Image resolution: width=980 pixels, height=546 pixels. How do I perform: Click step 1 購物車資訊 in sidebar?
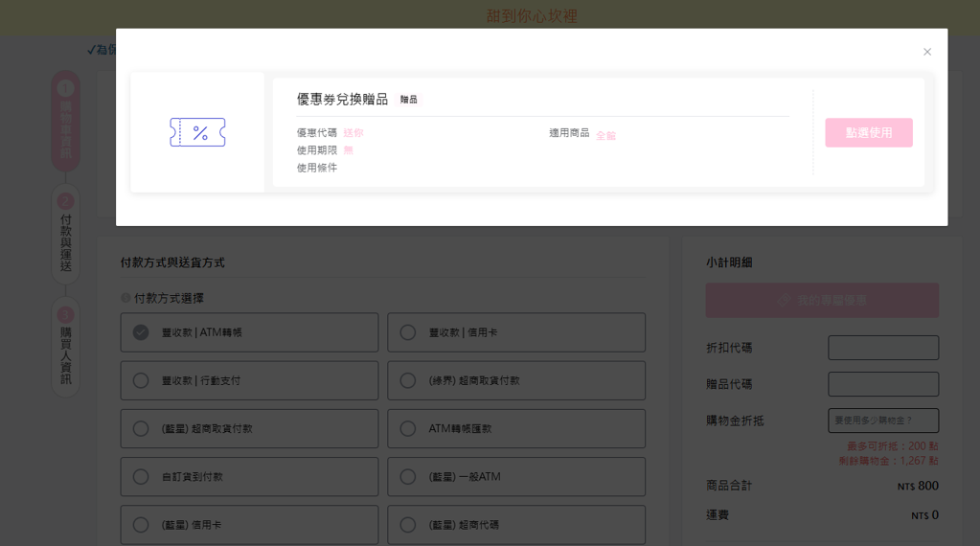point(66,122)
